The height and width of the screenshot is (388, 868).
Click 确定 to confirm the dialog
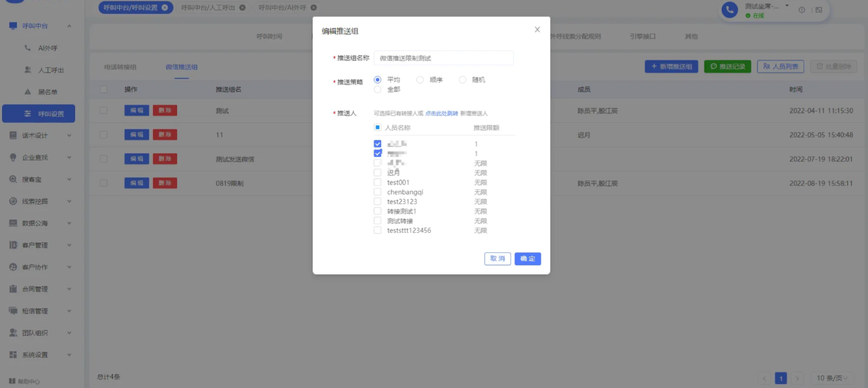click(528, 259)
